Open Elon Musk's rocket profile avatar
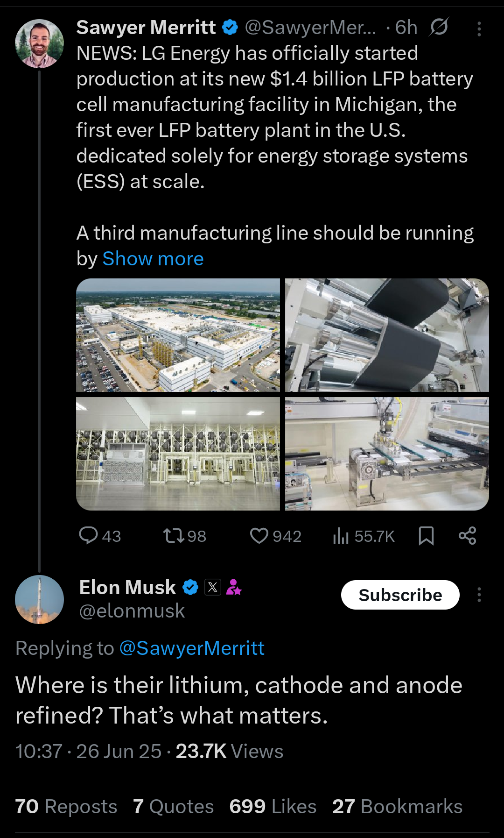The height and width of the screenshot is (838, 504). point(40,599)
